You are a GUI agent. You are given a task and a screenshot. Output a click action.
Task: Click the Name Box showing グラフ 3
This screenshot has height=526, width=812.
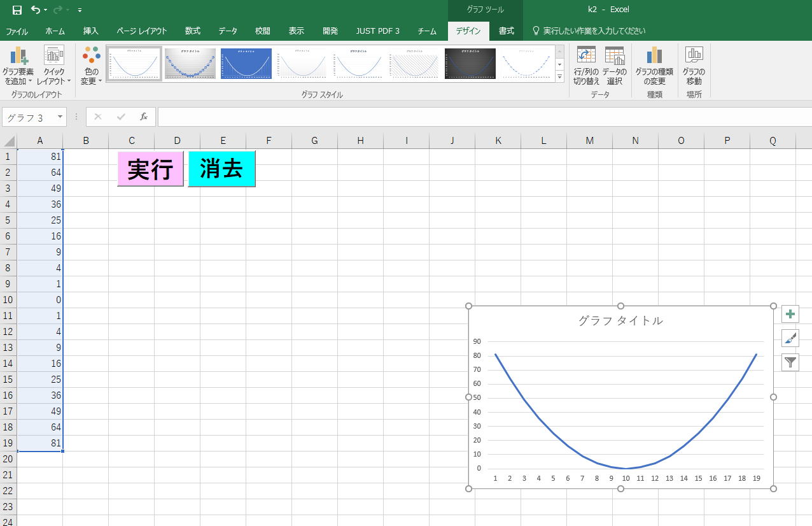29,117
